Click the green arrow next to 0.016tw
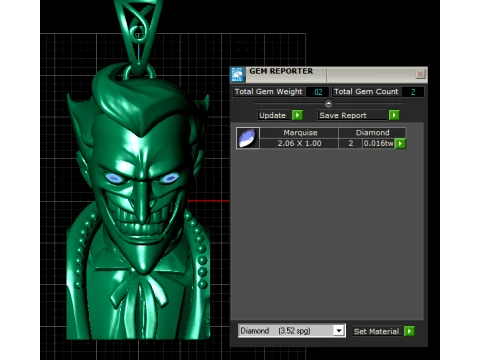Screen dimensions: 480x360 pos(400,144)
